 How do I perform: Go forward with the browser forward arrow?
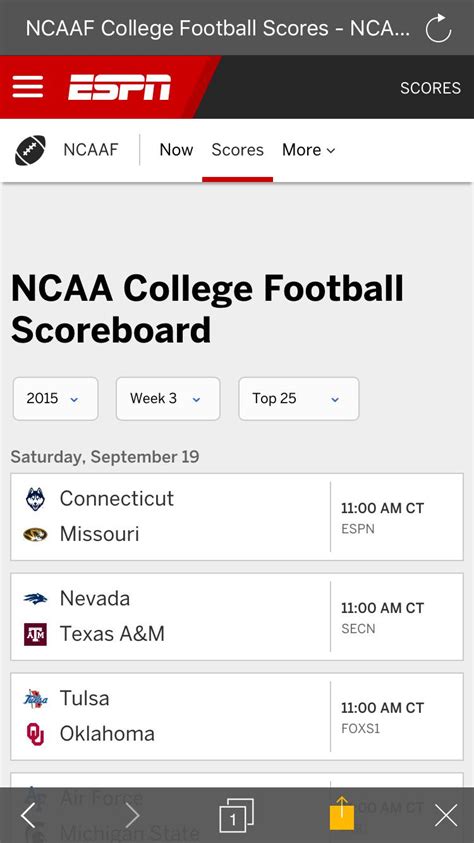[132, 816]
